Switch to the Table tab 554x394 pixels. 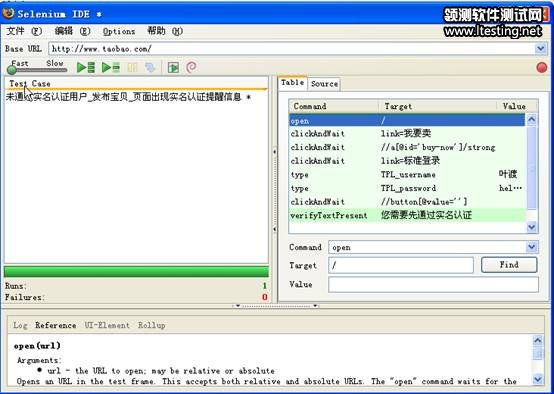[293, 83]
